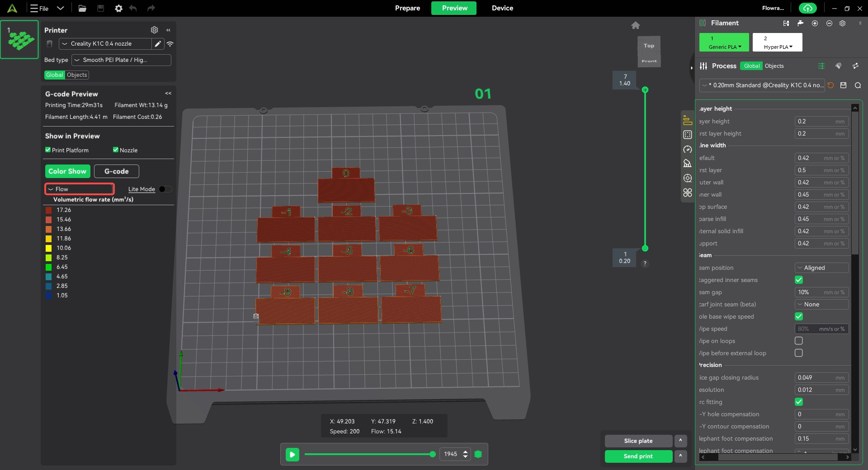Open the Flow color scheme dropdown
Screen dimensions: 868x470
(x=80, y=189)
